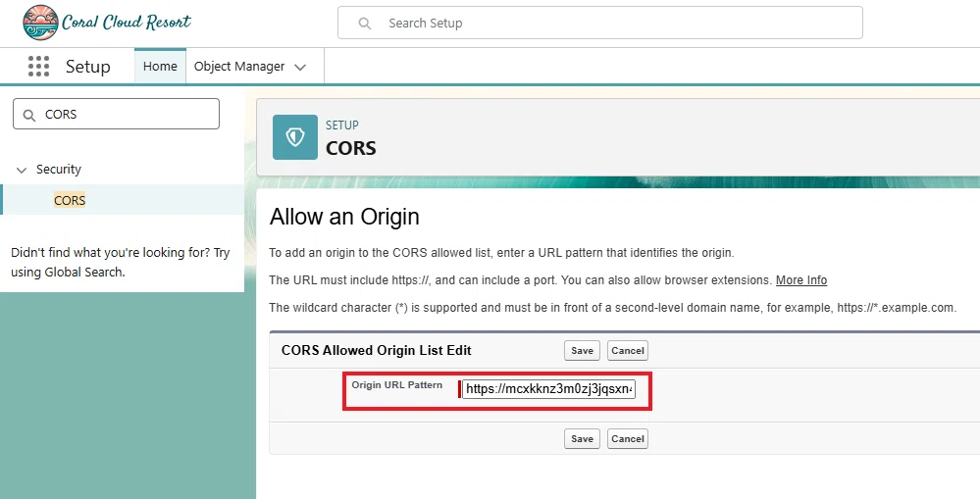Click the bottom Save button

coord(582,438)
